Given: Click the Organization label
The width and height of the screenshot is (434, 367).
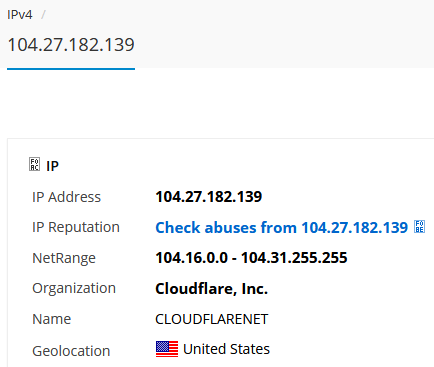Looking at the screenshot, I should [74, 288].
